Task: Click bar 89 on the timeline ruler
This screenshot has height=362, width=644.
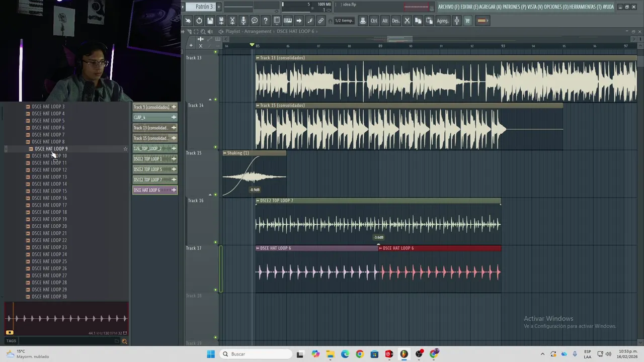Action: coord(380,46)
